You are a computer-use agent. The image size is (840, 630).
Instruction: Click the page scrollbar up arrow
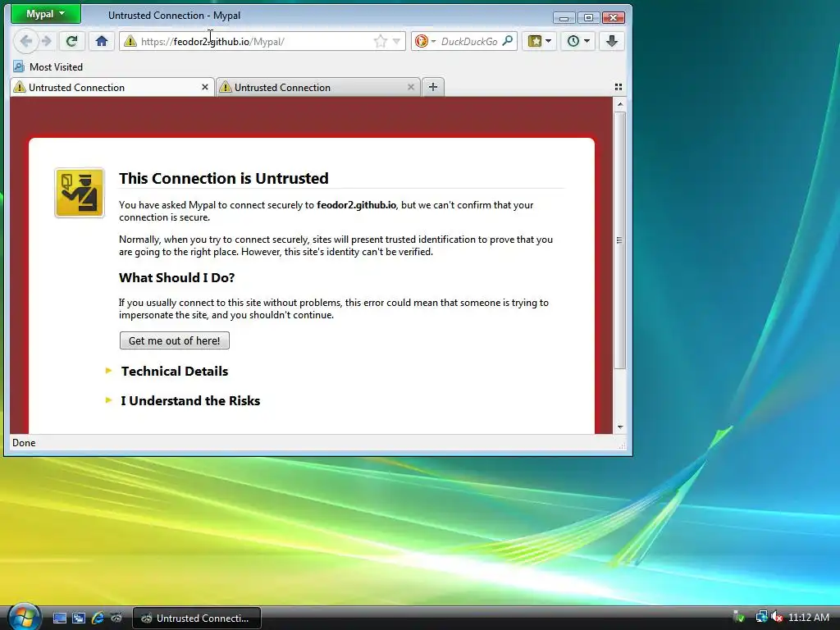coord(620,104)
